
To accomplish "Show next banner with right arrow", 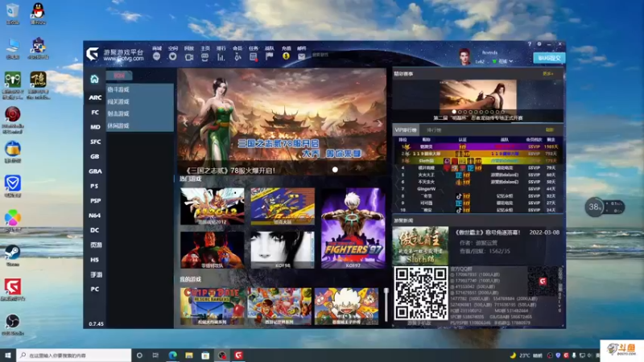I will 379,123.
